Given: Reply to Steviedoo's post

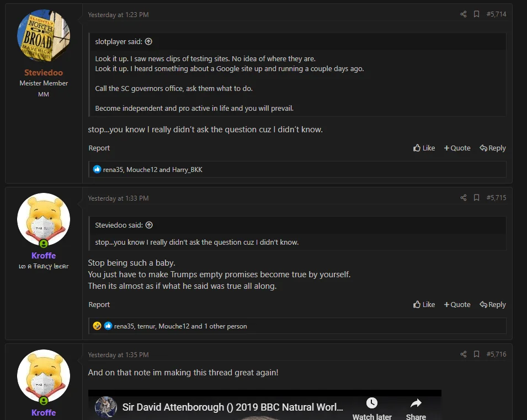Looking at the screenshot, I should [493, 148].
